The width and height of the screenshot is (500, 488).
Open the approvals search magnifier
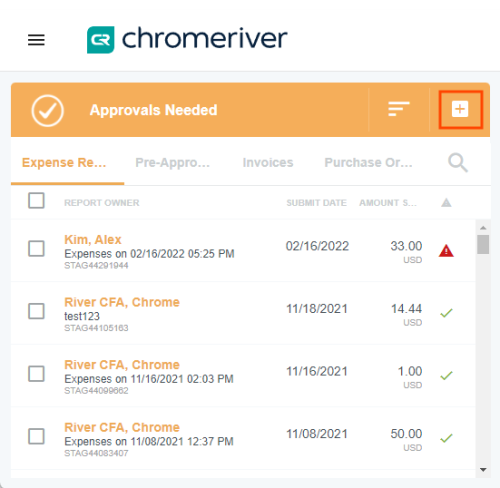pyautogui.click(x=458, y=162)
